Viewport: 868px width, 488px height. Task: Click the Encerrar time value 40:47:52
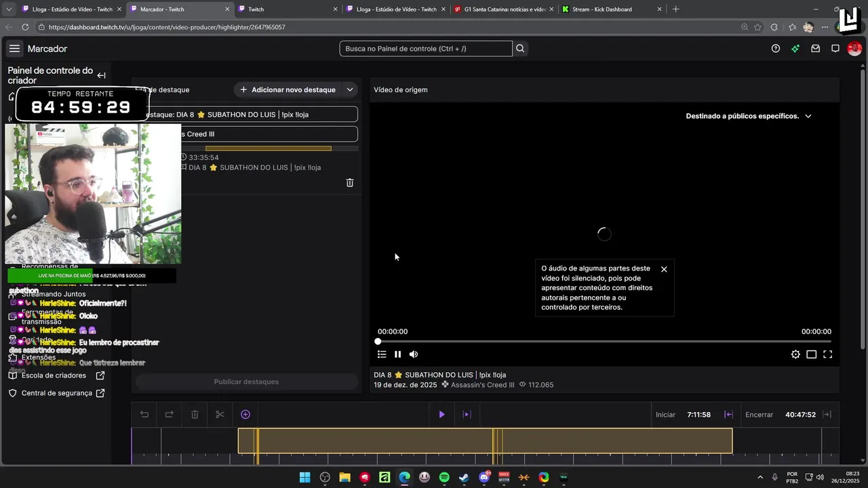[800, 414]
